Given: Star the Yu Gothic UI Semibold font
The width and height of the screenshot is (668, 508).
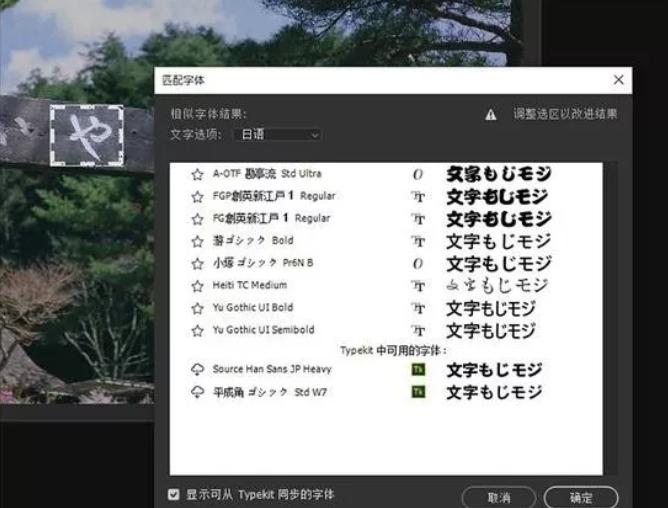Looking at the screenshot, I should coord(197,331).
